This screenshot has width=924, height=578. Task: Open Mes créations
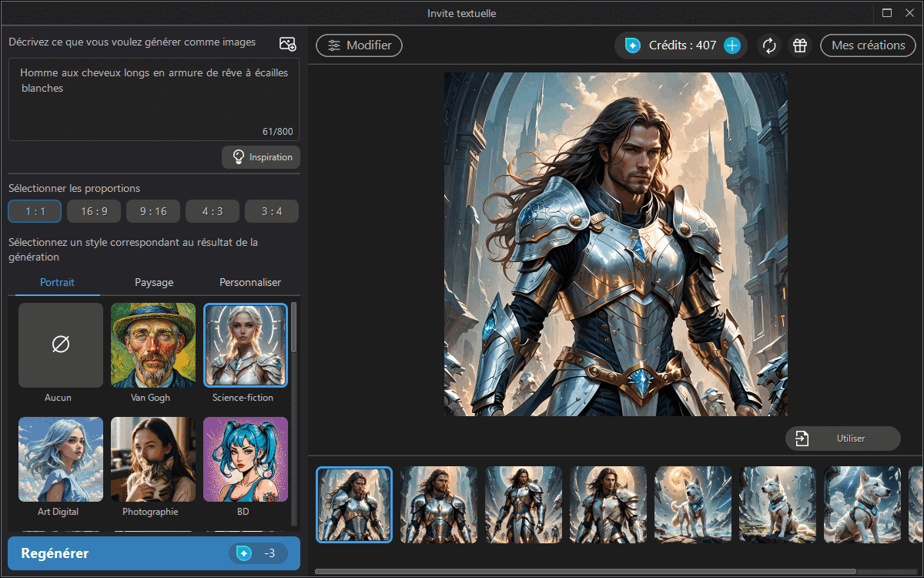(868, 45)
